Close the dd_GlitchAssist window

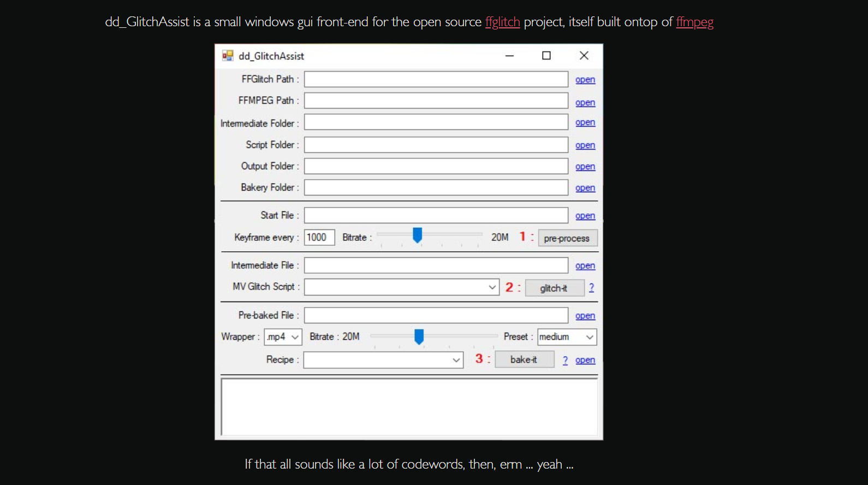[584, 56]
